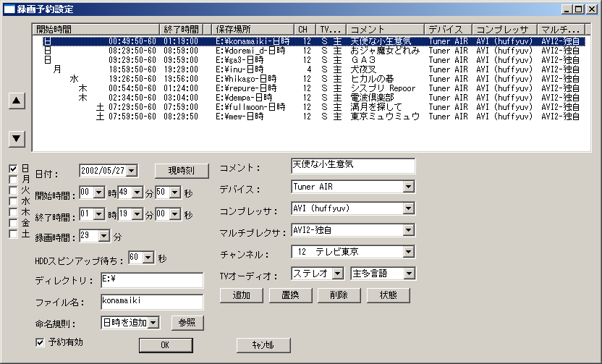This screenshot has width=602, height=364.
Task: Click the コンプレッサ column header
Action: pos(504,29)
